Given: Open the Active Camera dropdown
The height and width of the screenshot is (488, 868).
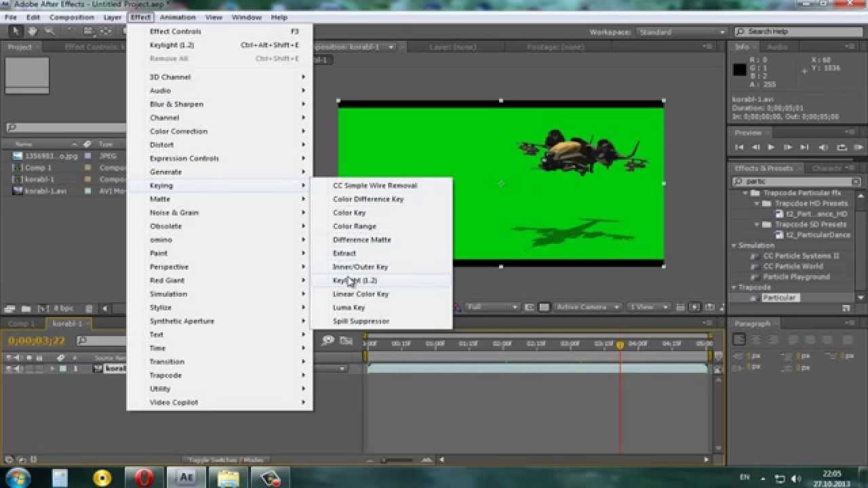Looking at the screenshot, I should 587,307.
